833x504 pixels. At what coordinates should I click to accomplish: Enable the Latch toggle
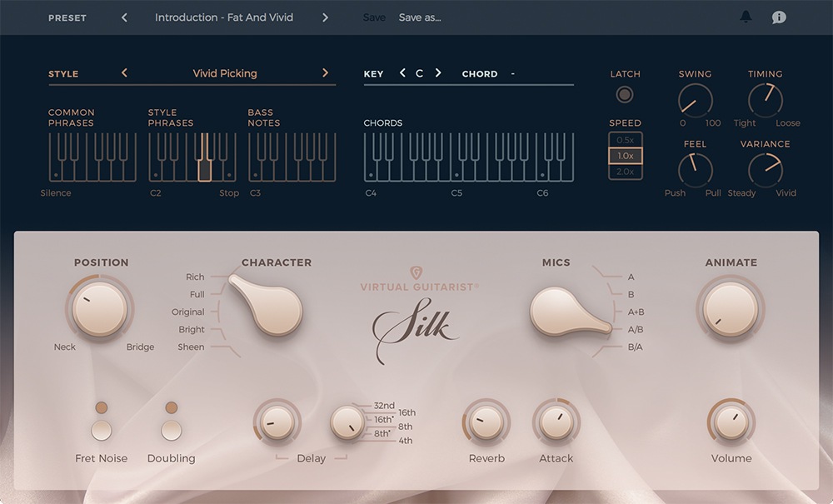coord(625,94)
